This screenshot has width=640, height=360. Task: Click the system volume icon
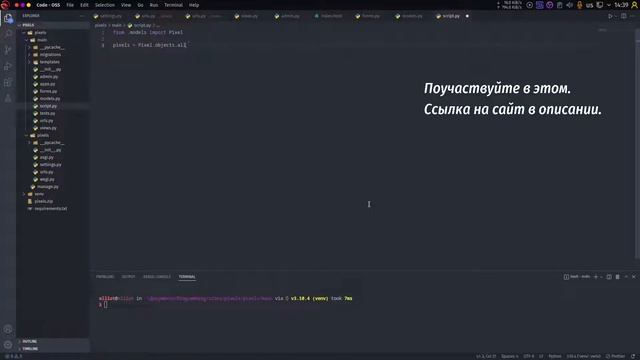point(569,5)
